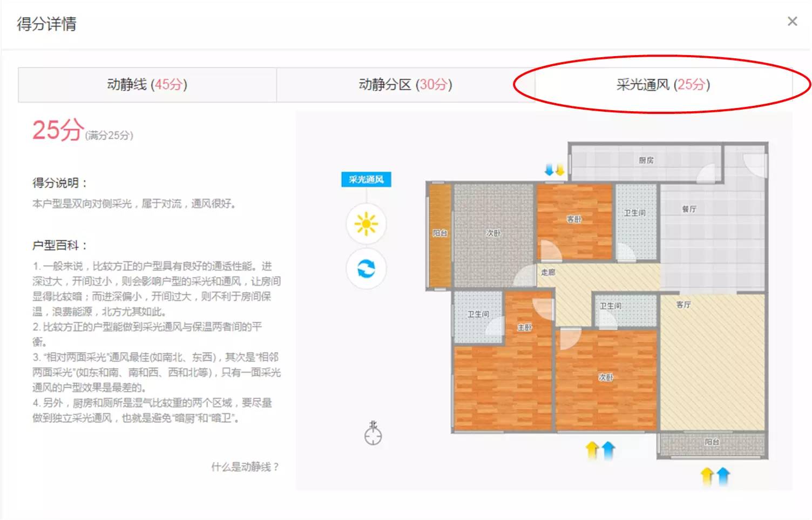This screenshot has height=520, width=812.
Task: Click the 得分详情 dialog title
Action: click(x=47, y=24)
